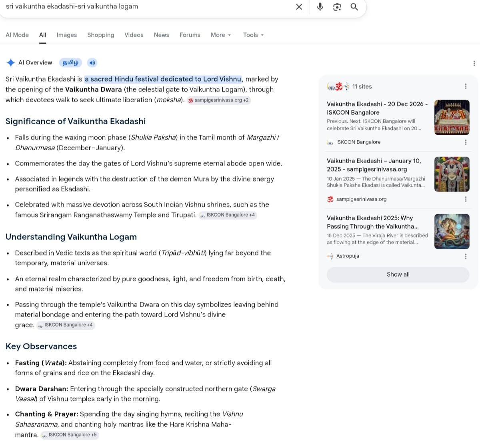Open AI Overview three-dot options menu
Viewport: 480px width, 448px height.
tap(474, 63)
